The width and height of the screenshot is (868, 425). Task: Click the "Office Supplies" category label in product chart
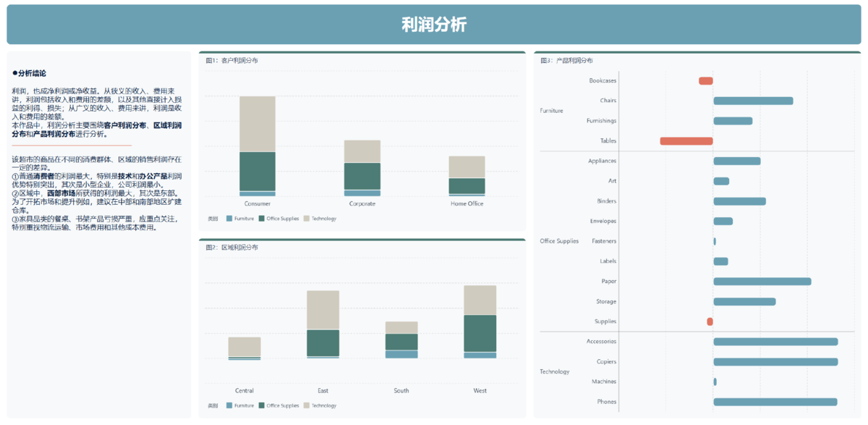(559, 241)
